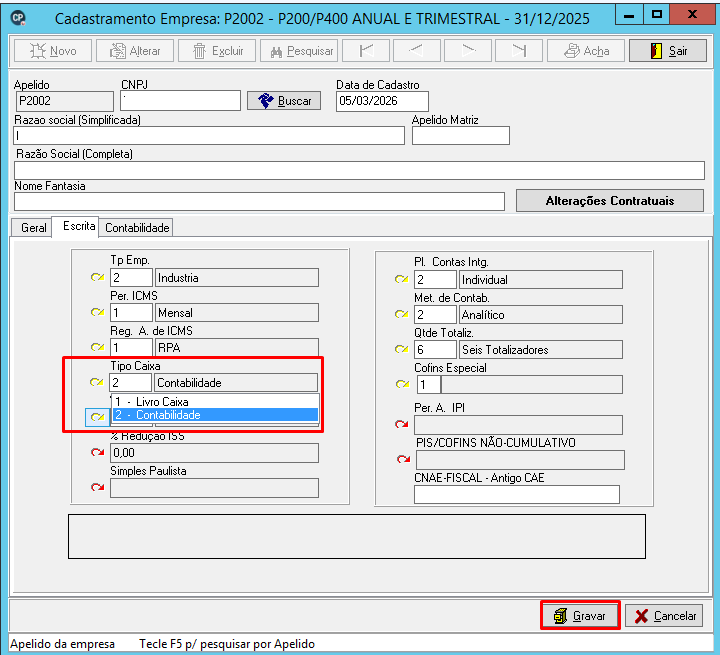Screen dimensions: 720x655
Task: Click the % Redução ISS value field
Action: (x=214, y=453)
